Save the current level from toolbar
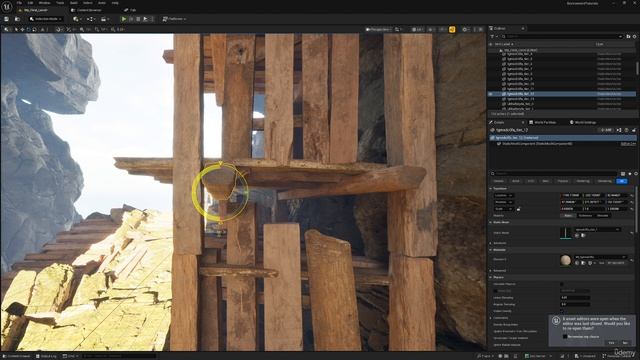 tap(7, 19)
